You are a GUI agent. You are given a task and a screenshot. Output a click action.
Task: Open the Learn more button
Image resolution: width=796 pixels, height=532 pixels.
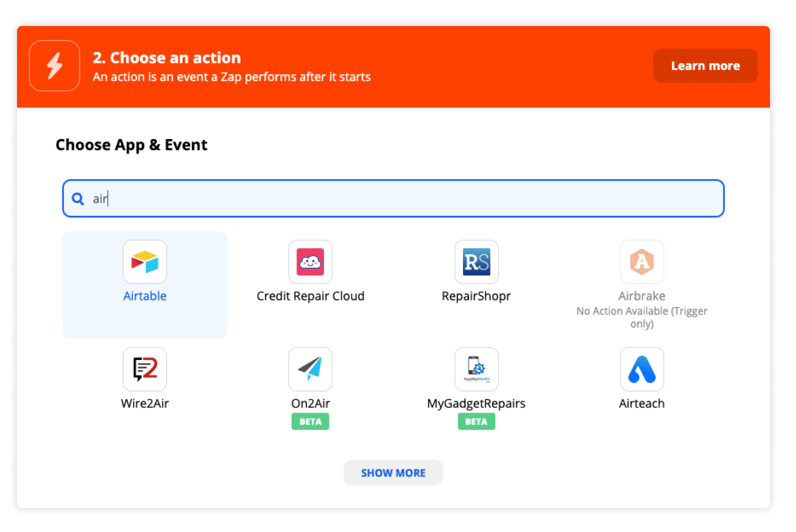pyautogui.click(x=705, y=65)
